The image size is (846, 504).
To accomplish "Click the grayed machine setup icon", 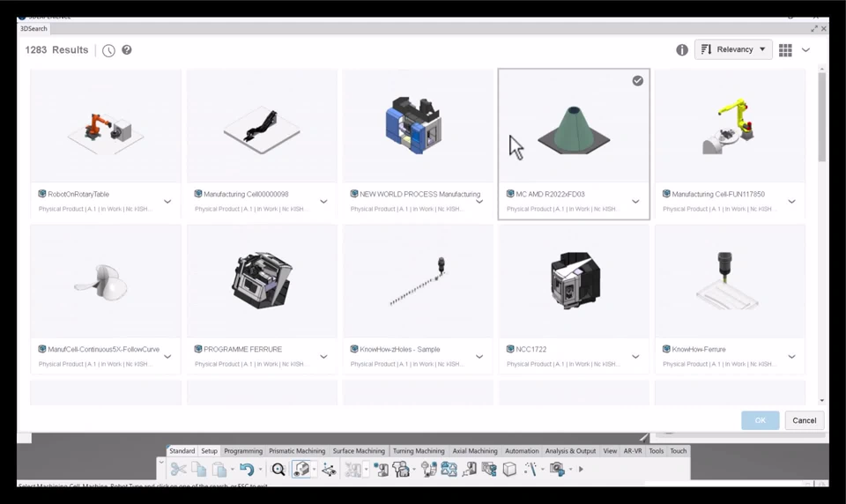I will 352,470.
